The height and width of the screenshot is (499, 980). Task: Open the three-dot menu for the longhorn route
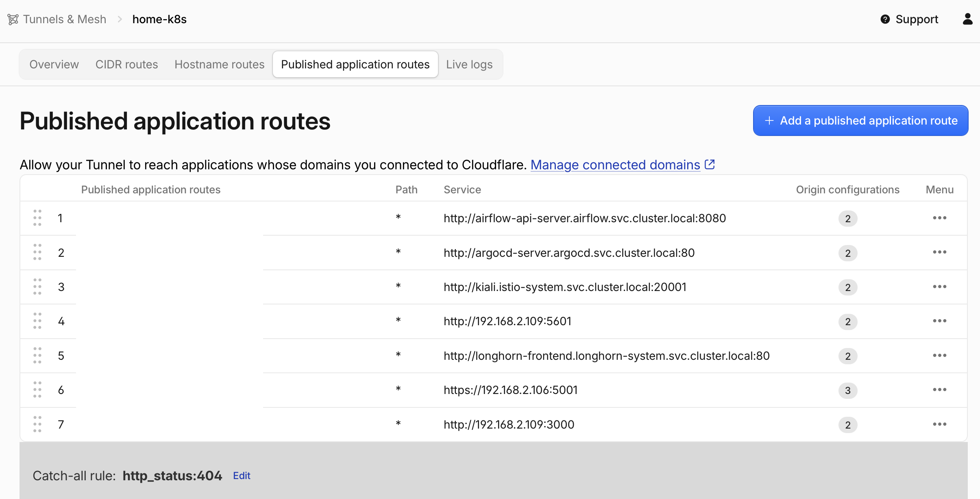[x=940, y=356]
